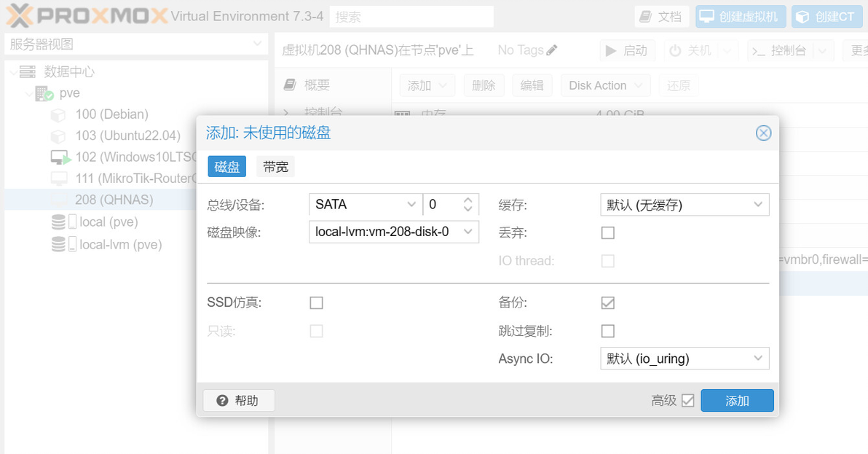Click container icon of 103 (Ubuntu22.04)

[58, 136]
